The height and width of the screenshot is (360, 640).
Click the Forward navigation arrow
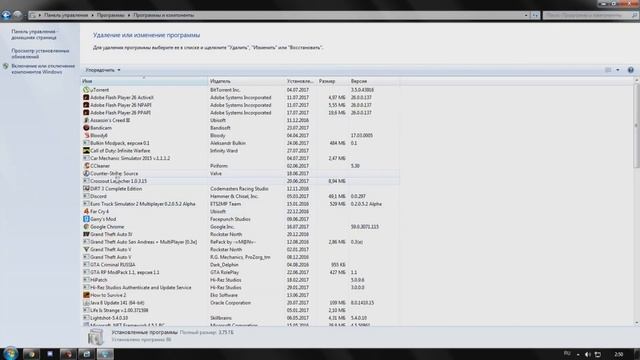18,15
